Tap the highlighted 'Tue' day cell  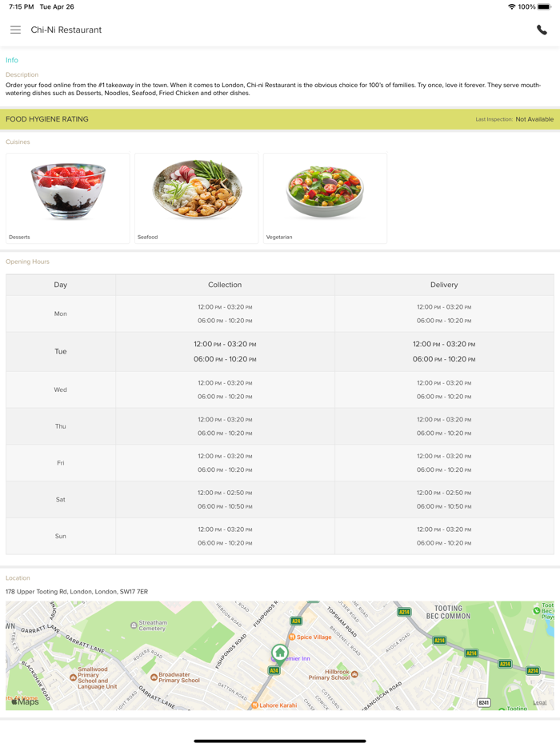coord(61,352)
